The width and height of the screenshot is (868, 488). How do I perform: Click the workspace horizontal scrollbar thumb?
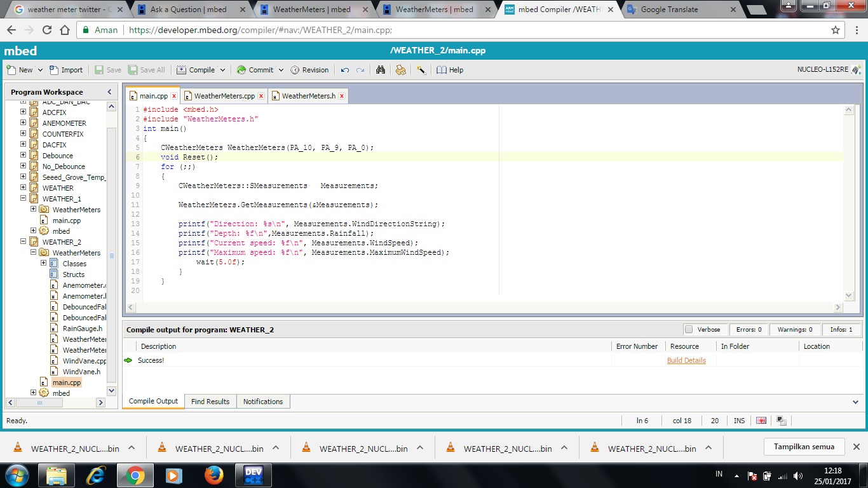pyautogui.click(x=39, y=403)
